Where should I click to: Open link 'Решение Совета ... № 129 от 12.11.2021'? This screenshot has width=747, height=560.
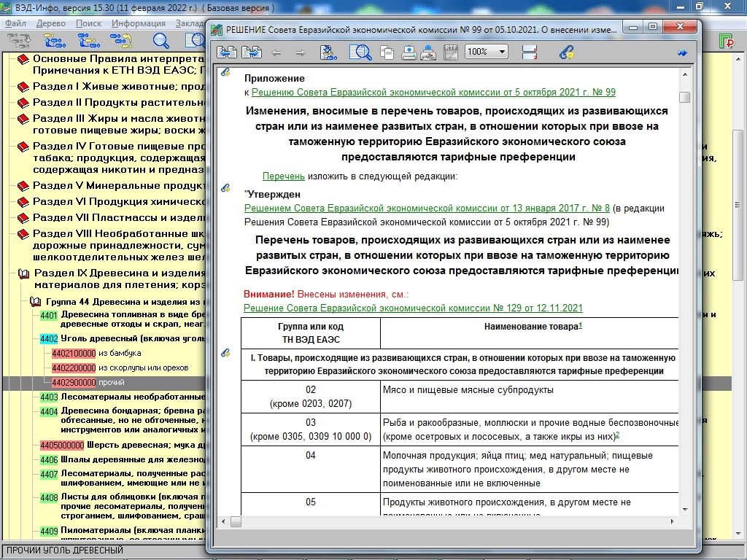pyautogui.click(x=413, y=308)
